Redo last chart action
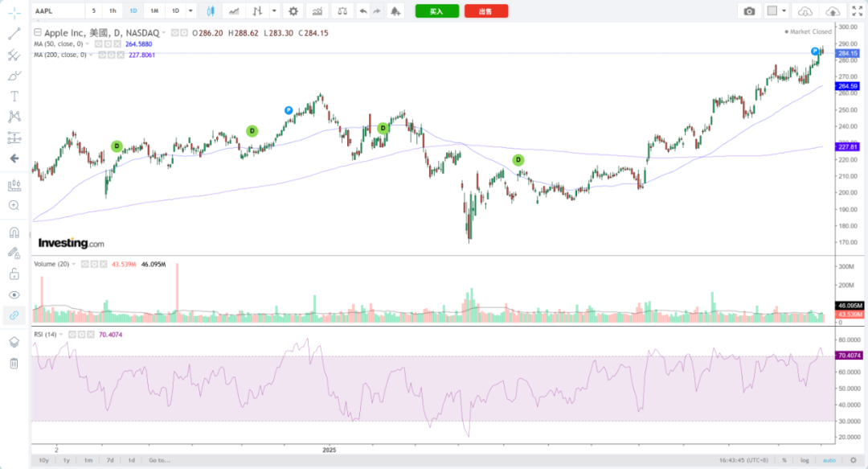Image resolution: width=868 pixels, height=469 pixels. (377, 11)
